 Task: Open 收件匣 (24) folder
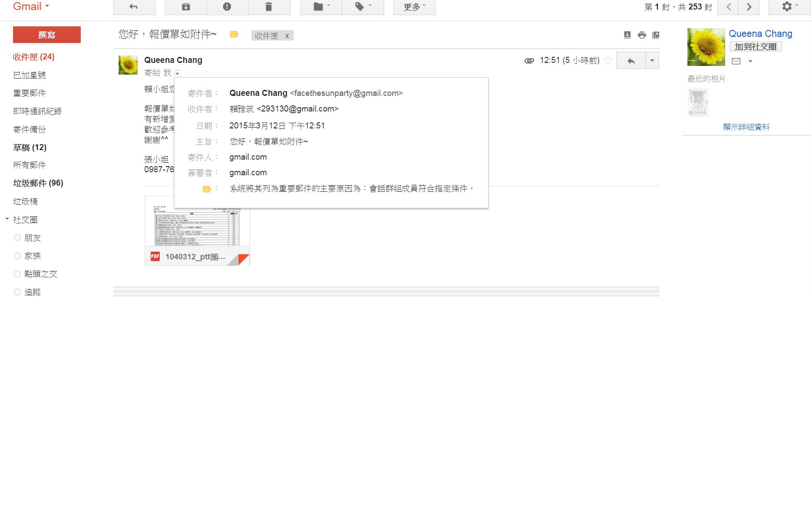(x=34, y=57)
